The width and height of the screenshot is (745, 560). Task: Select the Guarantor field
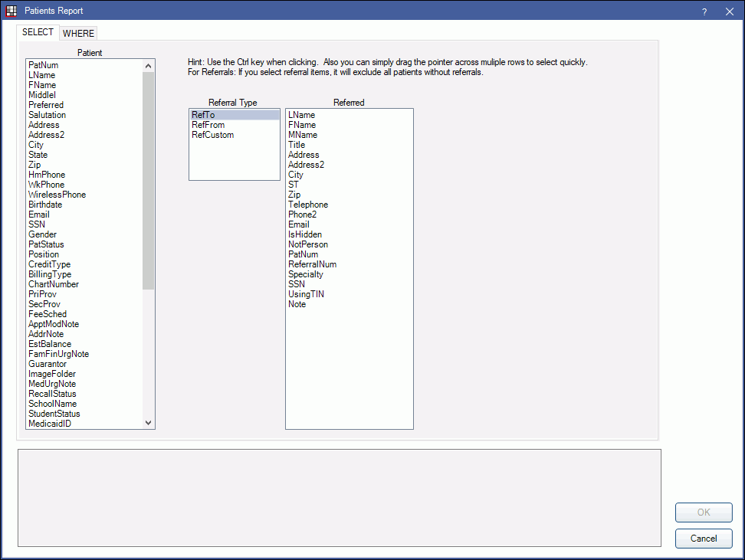pyautogui.click(x=84, y=365)
